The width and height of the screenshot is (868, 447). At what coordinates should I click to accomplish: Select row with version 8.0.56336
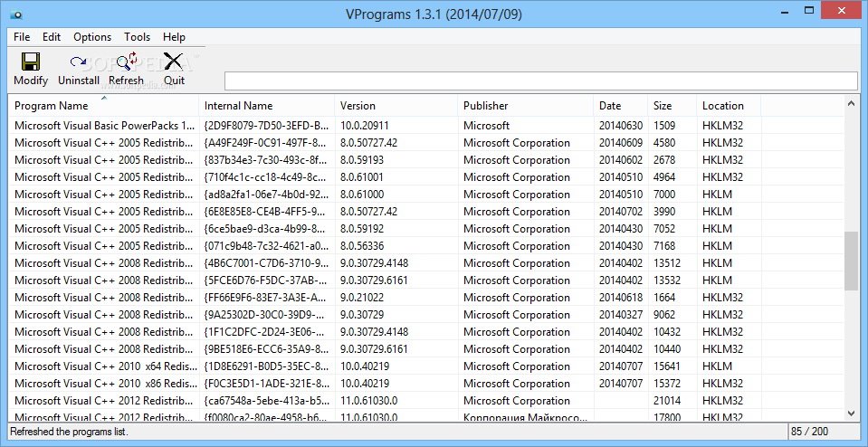(x=426, y=245)
